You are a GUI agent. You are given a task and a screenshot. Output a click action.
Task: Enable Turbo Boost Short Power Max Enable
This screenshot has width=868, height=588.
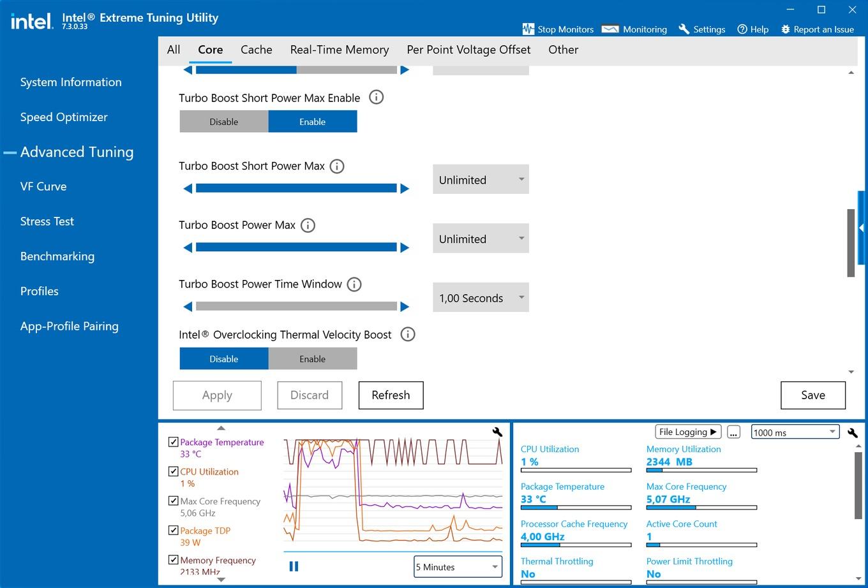[313, 122]
